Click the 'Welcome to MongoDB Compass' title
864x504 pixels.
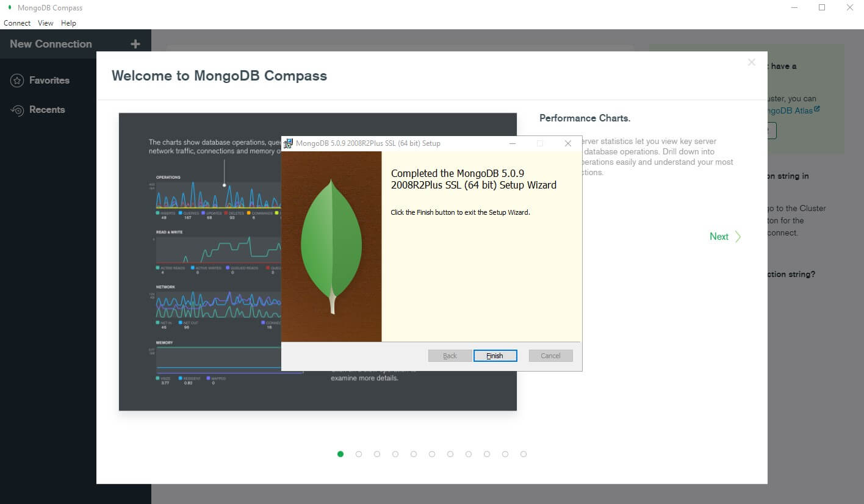coord(220,76)
